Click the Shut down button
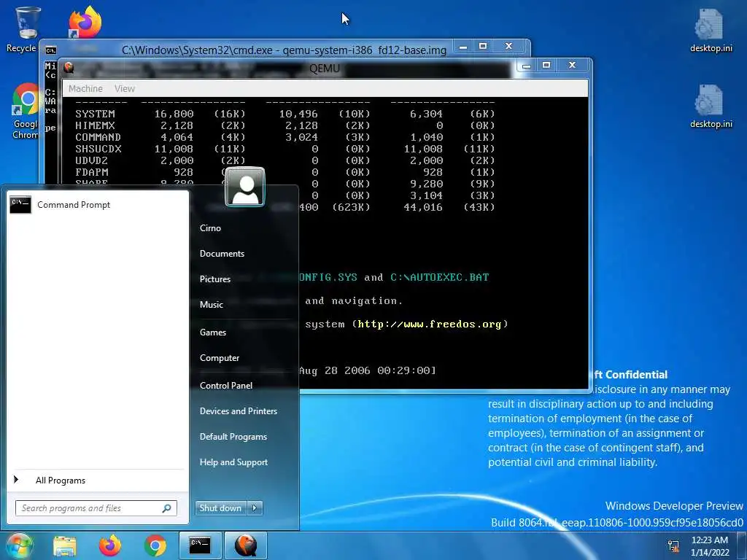The image size is (747, 560). pos(220,508)
